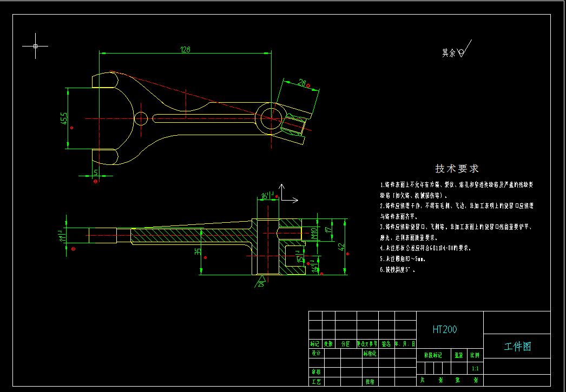566x392 pixels.
Task: Select the UCS axis arrow icon
Action: [287, 197]
